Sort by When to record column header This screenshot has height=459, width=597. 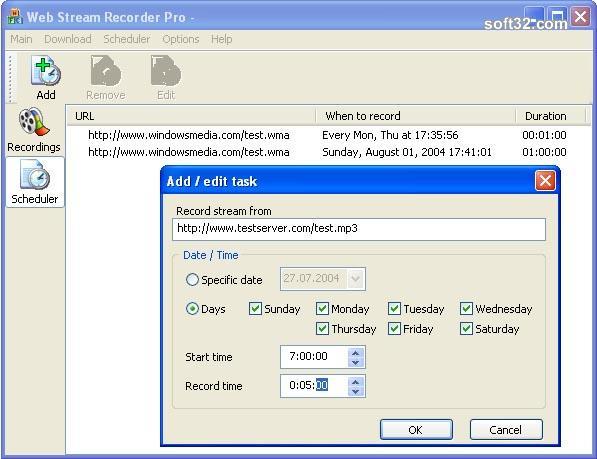pos(415,116)
